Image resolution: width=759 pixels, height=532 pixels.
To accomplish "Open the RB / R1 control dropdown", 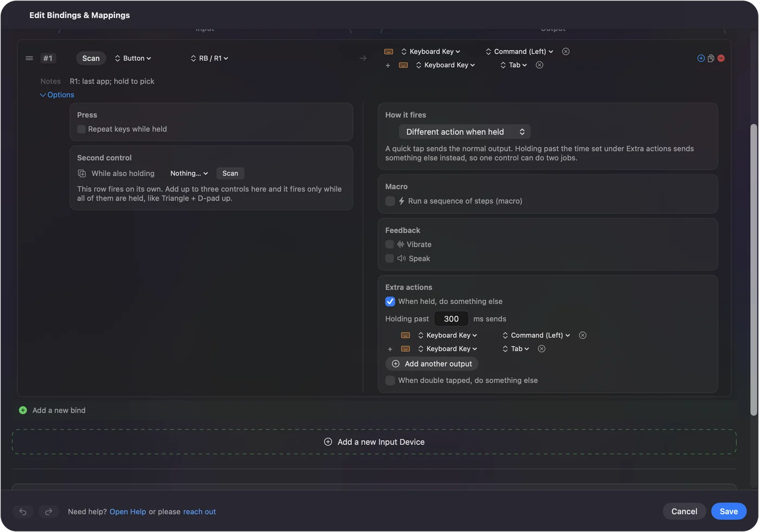I will click(x=209, y=58).
